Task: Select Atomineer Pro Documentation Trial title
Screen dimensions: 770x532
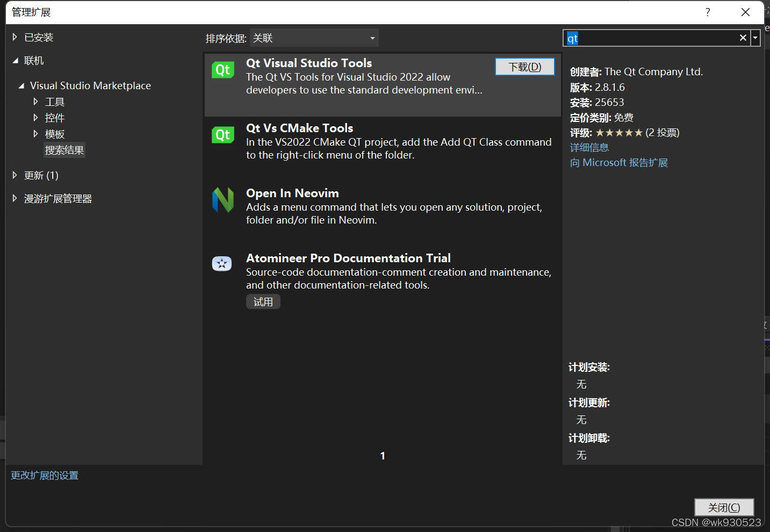Action: point(348,258)
